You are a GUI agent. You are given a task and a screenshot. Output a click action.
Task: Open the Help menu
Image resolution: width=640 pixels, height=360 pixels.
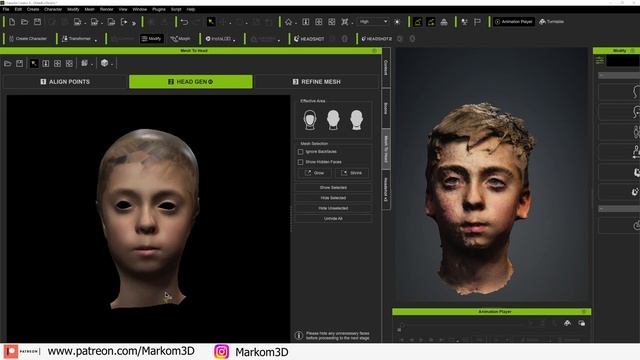coord(191,9)
